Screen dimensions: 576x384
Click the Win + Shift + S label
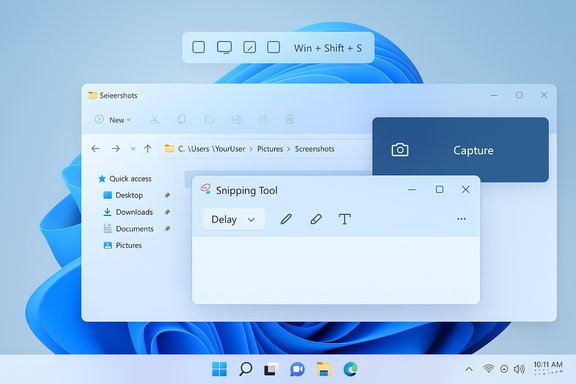pos(328,48)
